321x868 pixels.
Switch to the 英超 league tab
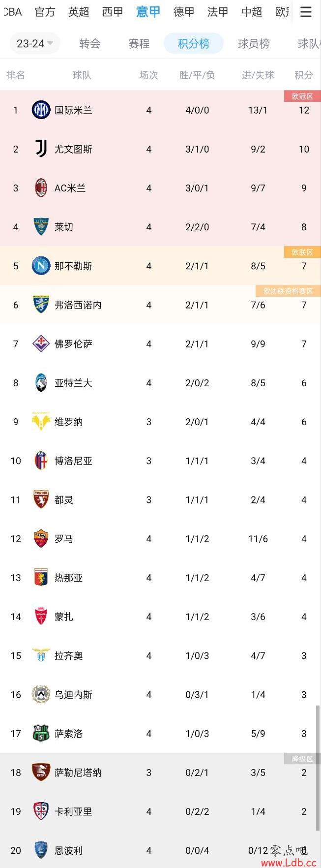click(79, 12)
